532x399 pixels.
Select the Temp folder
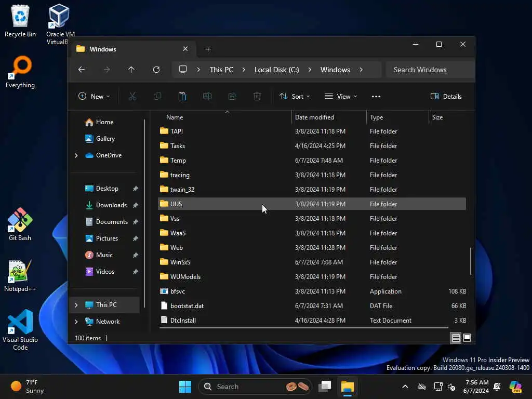[312, 161]
